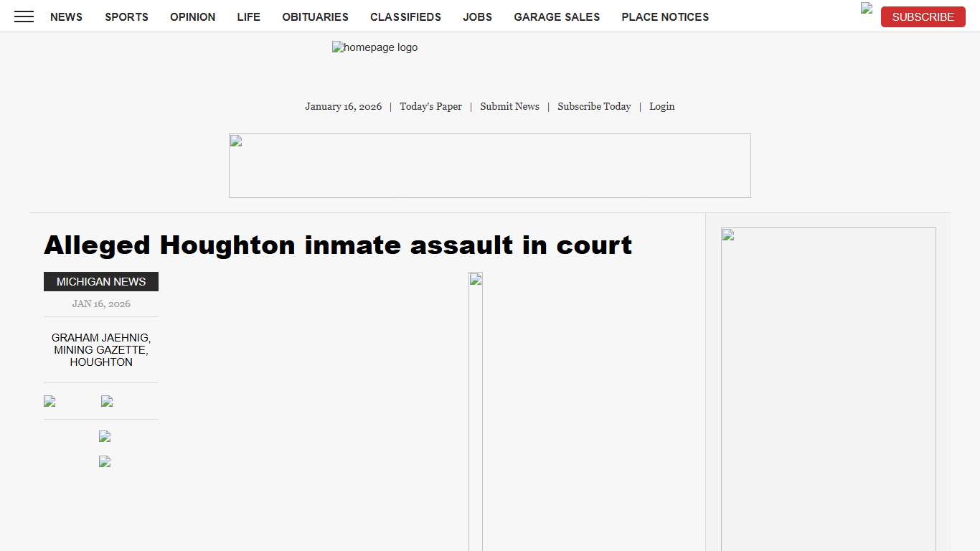Open the GARAGE SALES page
This screenshot has width=980, height=551.
[x=557, y=17]
